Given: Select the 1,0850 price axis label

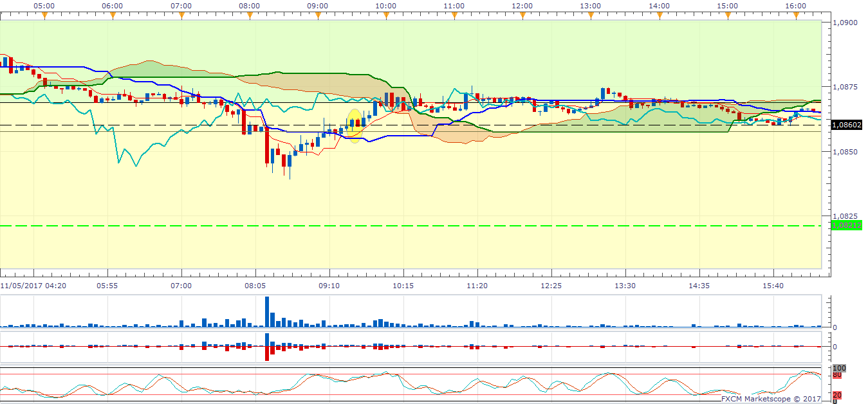Looking at the screenshot, I should [845, 152].
